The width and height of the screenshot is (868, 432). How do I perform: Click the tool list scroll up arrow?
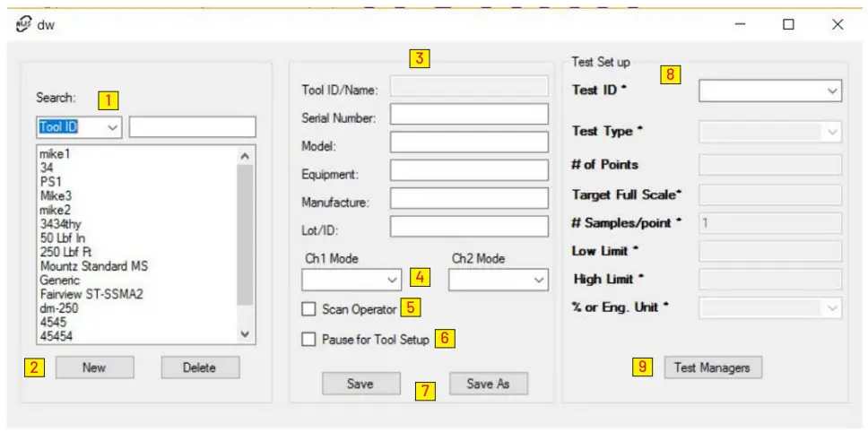[x=245, y=156]
